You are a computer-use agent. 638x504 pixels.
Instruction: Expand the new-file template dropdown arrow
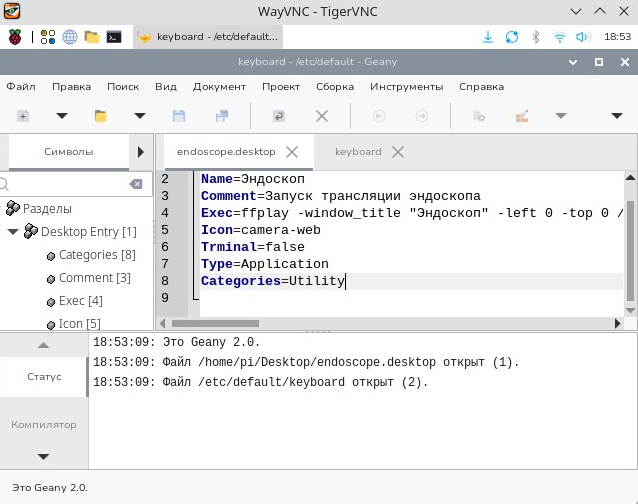click(62, 116)
